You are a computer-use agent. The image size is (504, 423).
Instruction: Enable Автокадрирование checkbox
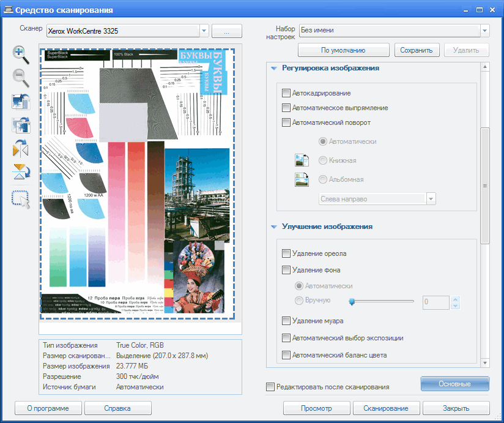(286, 93)
